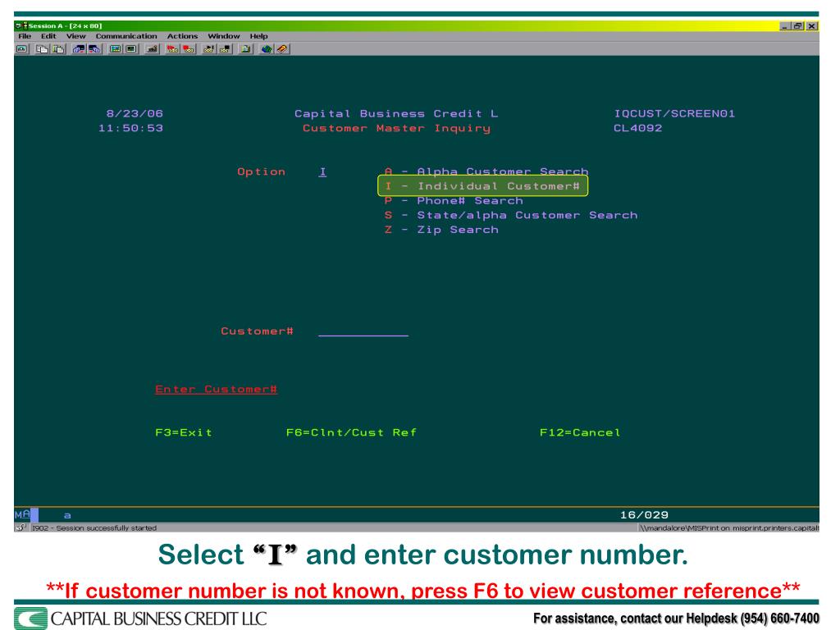This screenshot has width=840, height=630.
Task: Click the 'P - Phone# Search' option
Action: 454,200
